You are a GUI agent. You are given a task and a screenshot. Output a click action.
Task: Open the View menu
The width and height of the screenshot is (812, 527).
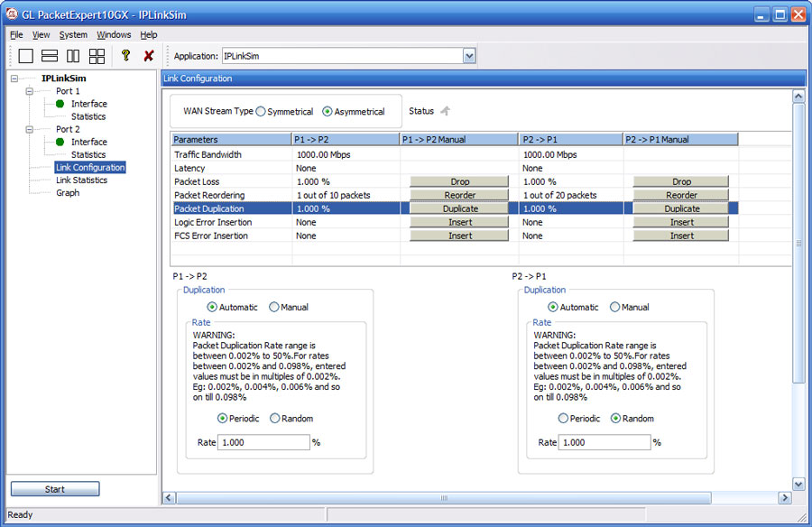pos(41,34)
